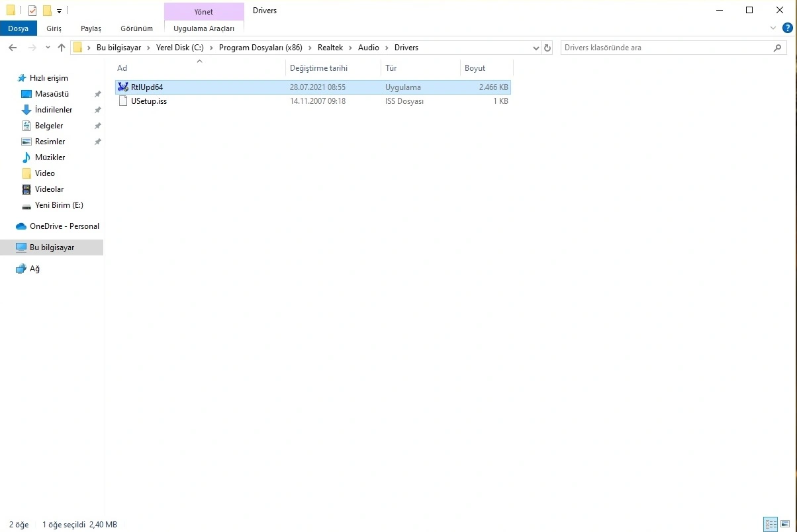Sort by Değiştirme tarihi column

334,68
